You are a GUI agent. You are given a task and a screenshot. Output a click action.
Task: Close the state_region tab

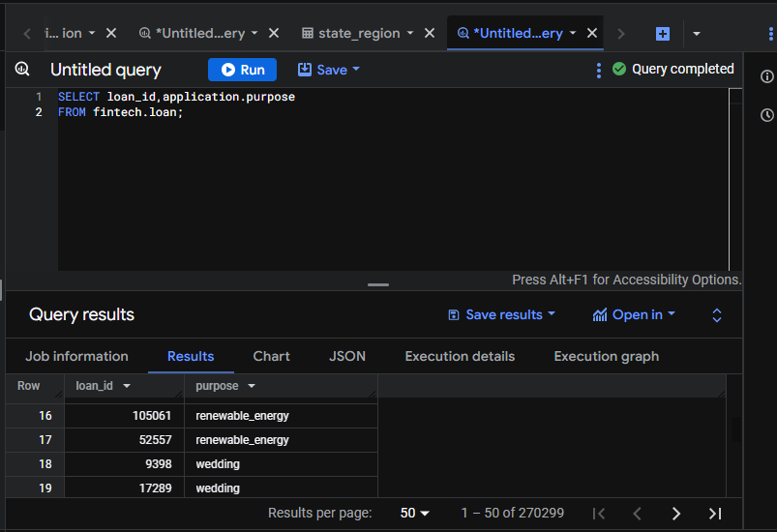[x=430, y=33]
